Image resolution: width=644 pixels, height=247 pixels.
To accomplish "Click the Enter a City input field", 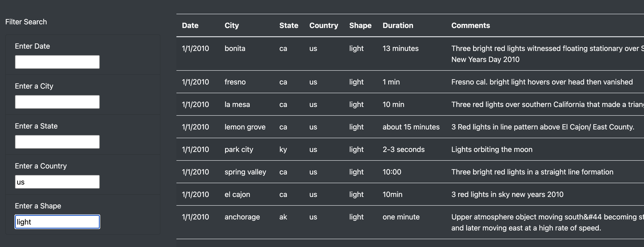I will tap(57, 102).
